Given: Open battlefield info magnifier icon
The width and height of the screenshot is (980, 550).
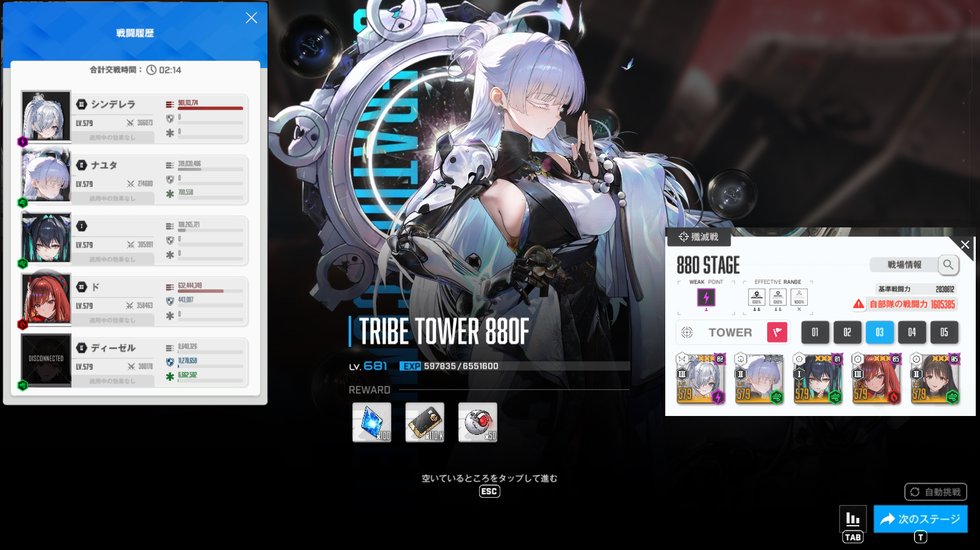Looking at the screenshot, I should tap(948, 264).
